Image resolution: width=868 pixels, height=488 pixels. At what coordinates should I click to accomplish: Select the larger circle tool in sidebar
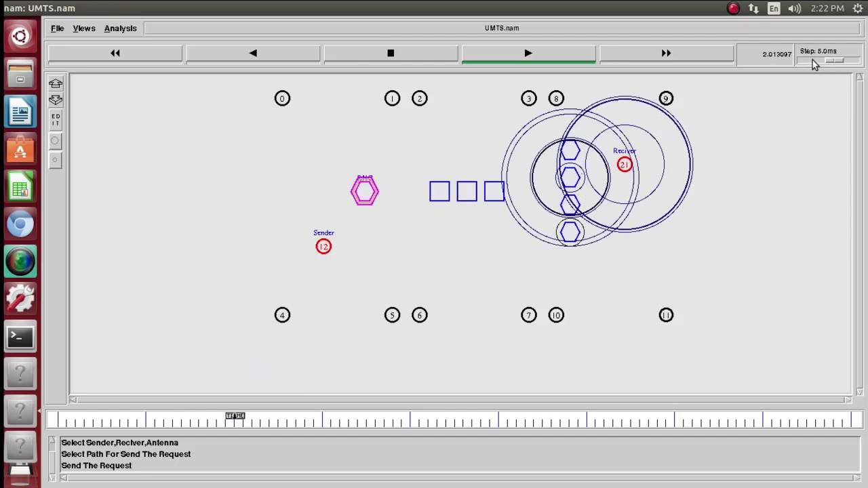click(x=56, y=141)
